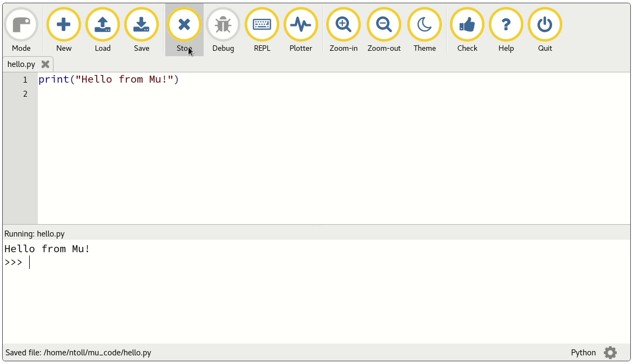Image resolution: width=633 pixels, height=364 pixels.
Task: Zoom out the editor text
Action: (384, 25)
